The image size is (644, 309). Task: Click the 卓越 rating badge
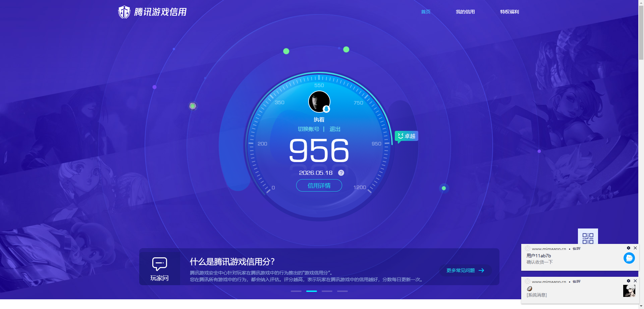(407, 136)
